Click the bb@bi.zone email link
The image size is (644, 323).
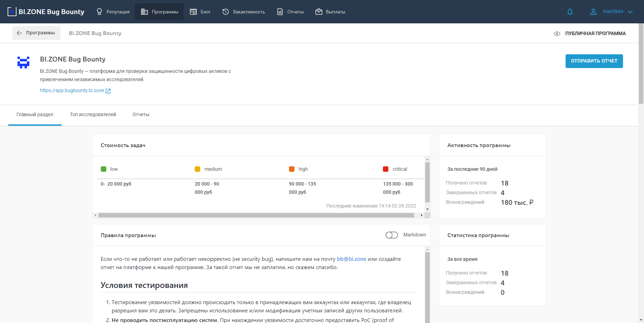pos(351,259)
